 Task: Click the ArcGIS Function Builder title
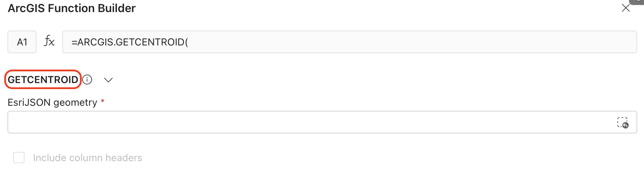(72, 8)
